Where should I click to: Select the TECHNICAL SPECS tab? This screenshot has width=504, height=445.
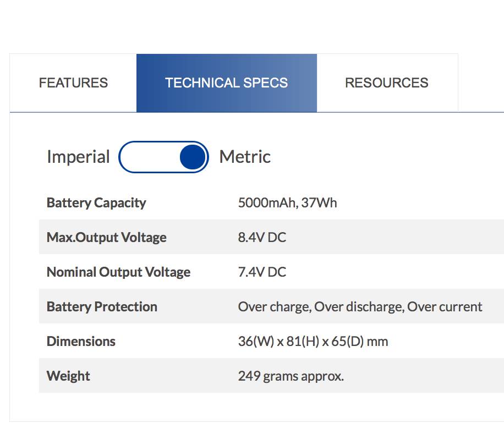(227, 83)
